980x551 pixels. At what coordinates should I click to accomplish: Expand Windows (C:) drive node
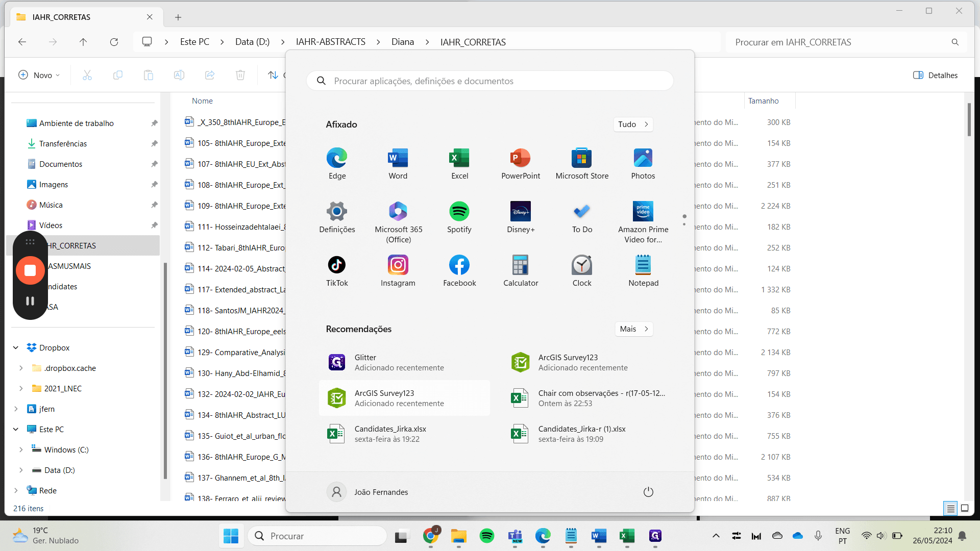click(21, 449)
